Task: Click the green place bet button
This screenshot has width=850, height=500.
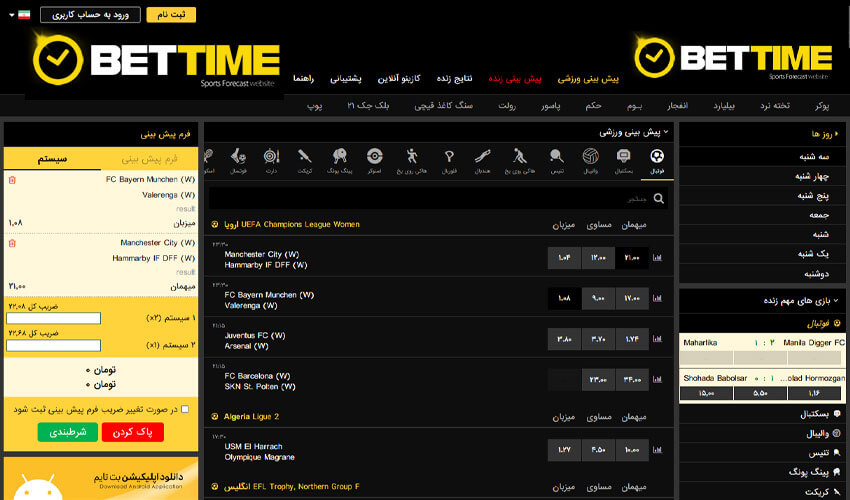Action: point(68,432)
